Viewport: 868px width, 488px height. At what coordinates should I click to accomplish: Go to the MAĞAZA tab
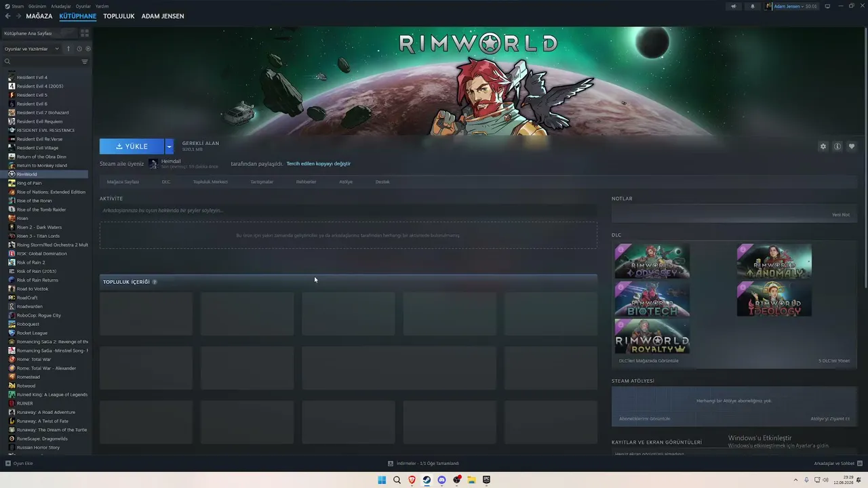point(39,16)
